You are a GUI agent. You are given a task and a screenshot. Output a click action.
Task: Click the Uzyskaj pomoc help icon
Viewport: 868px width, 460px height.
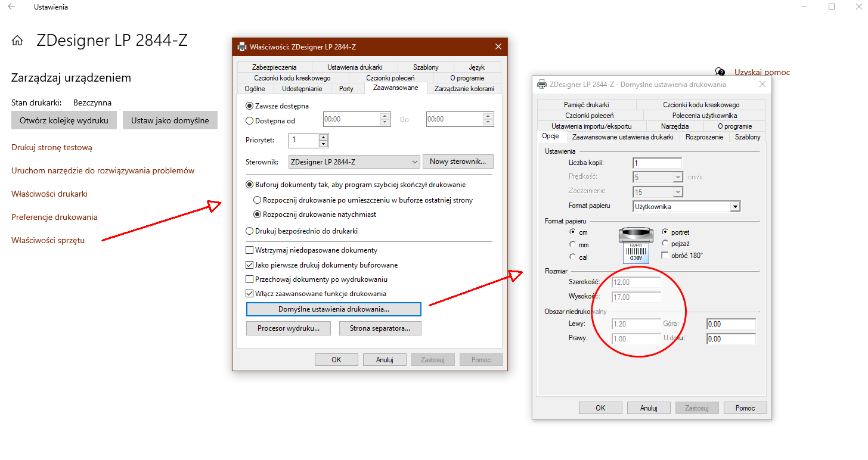(x=720, y=72)
